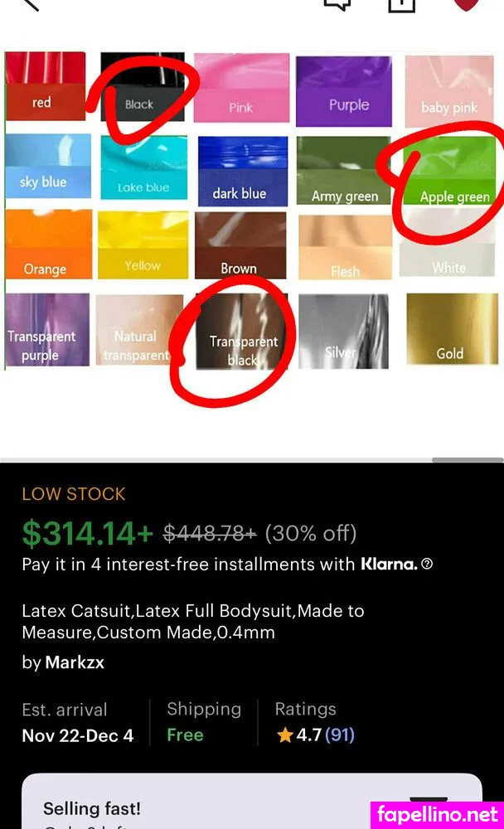Image resolution: width=504 pixels, height=829 pixels.
Task: Select the Black latex color swatch
Action: click(x=143, y=87)
